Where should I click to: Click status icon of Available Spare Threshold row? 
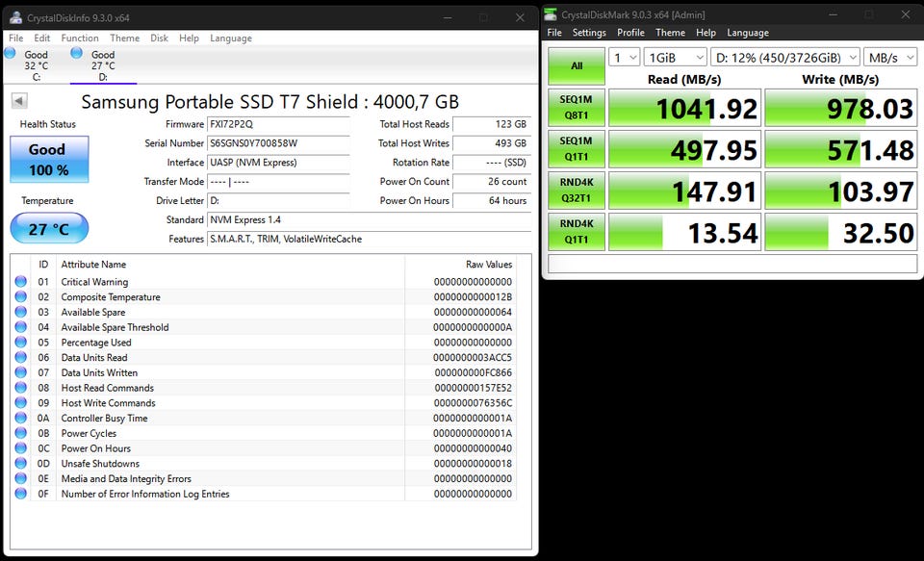[x=20, y=327]
